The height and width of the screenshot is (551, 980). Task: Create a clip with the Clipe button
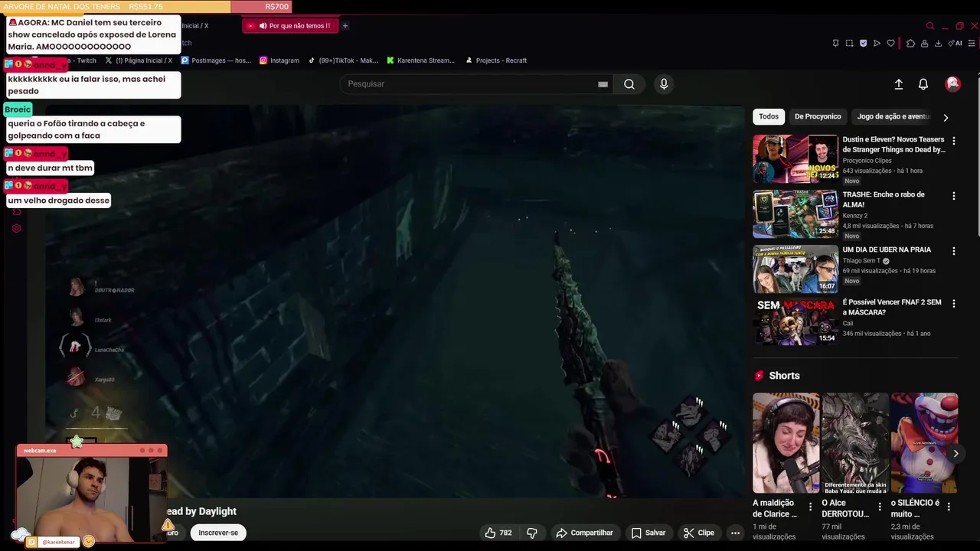pyautogui.click(x=698, y=533)
